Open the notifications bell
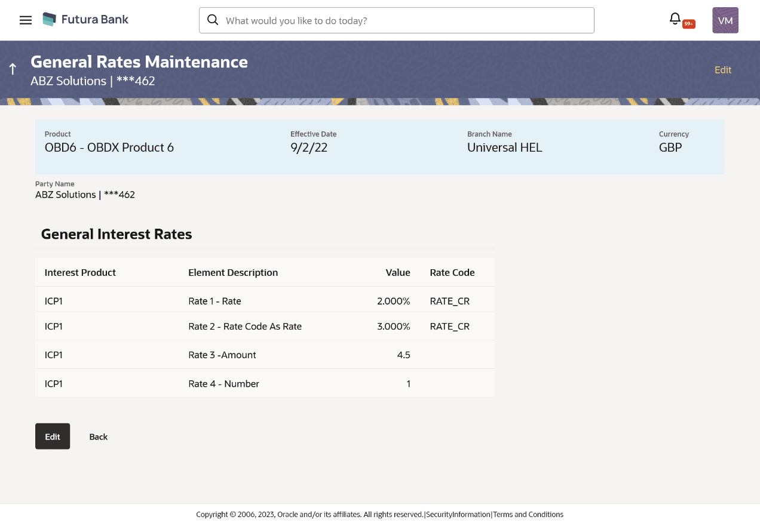 click(675, 19)
